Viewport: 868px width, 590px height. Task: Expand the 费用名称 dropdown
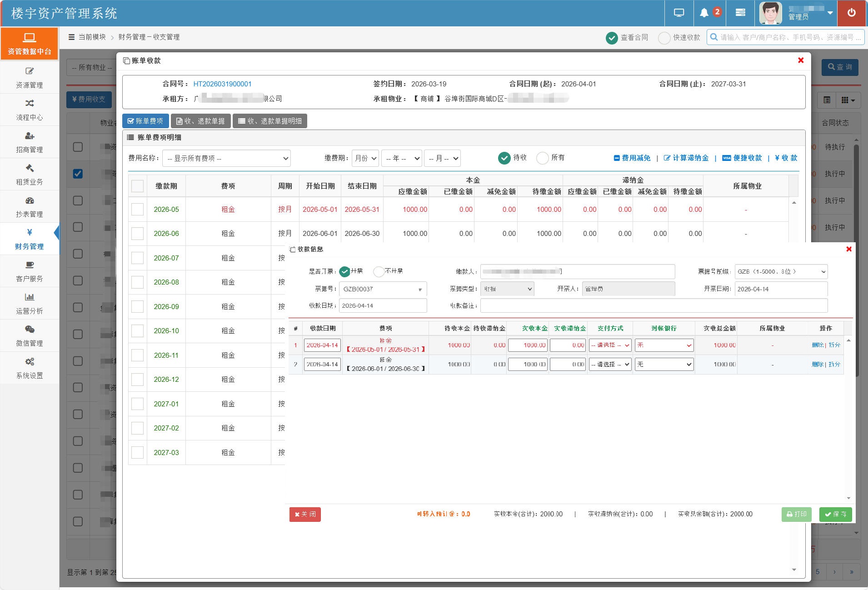coord(226,158)
